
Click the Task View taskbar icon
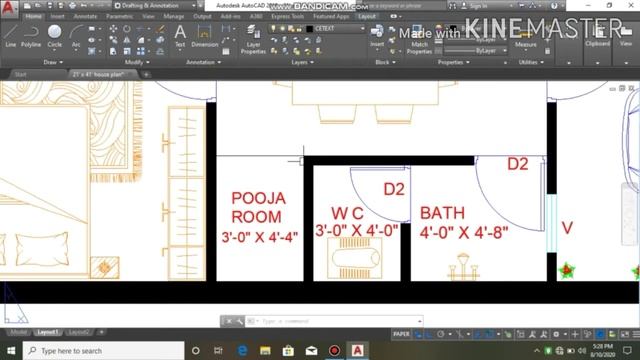click(x=218, y=351)
